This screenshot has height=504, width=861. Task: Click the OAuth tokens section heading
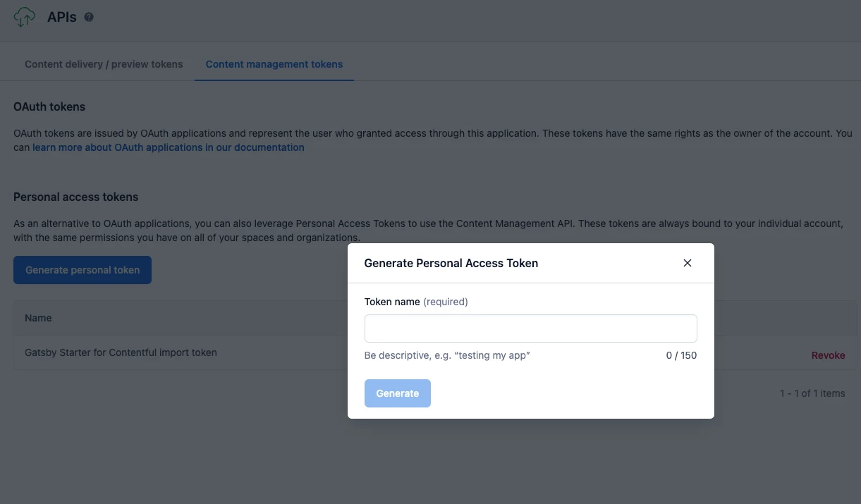[x=49, y=107]
